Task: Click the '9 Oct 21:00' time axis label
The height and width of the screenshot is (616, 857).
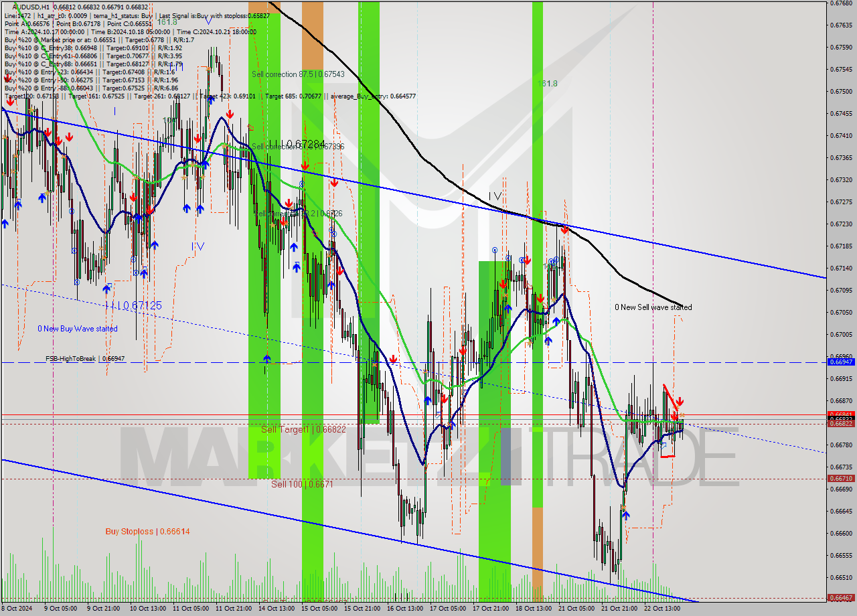Action: (104, 609)
